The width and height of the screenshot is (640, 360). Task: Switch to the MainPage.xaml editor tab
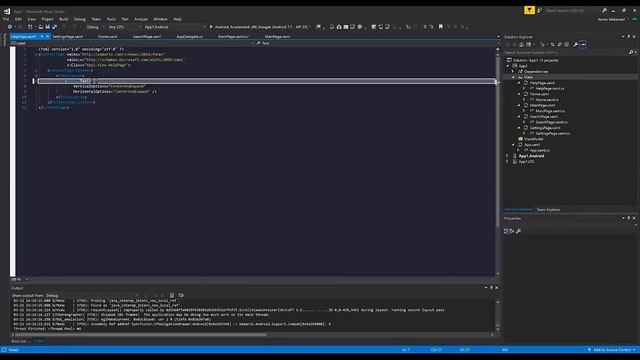pyautogui.click(x=277, y=37)
